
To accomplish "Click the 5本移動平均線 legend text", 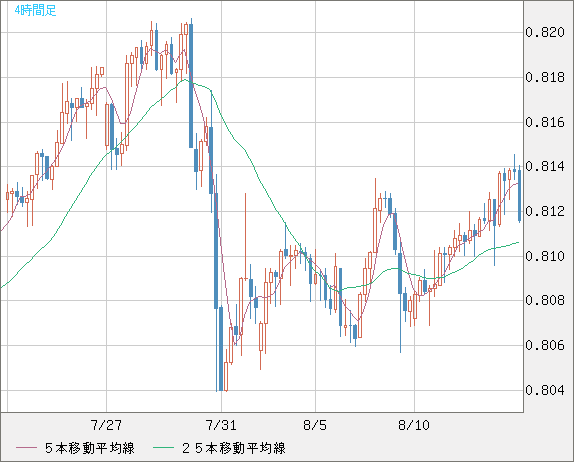I will point(90,448).
